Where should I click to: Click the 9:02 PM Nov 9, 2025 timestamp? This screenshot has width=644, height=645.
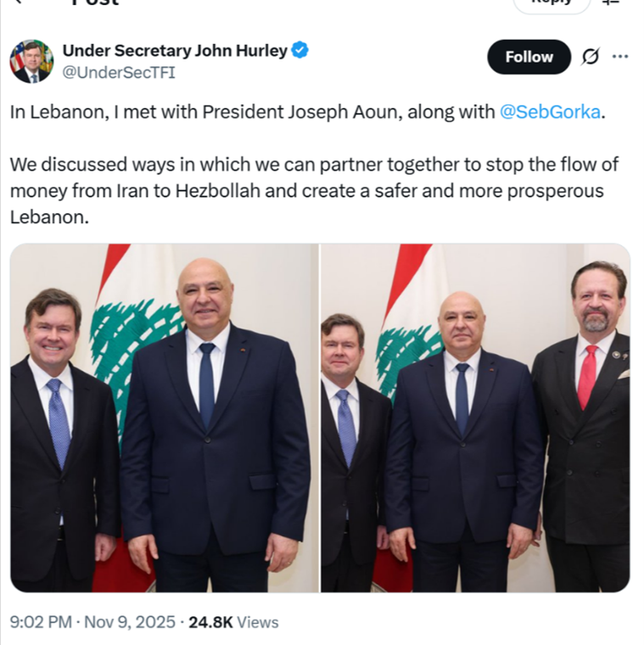[x=94, y=622]
